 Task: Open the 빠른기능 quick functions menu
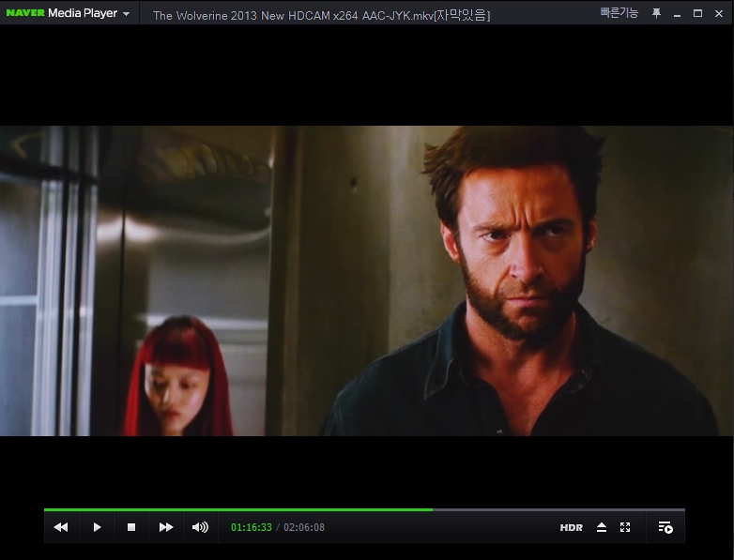[619, 13]
